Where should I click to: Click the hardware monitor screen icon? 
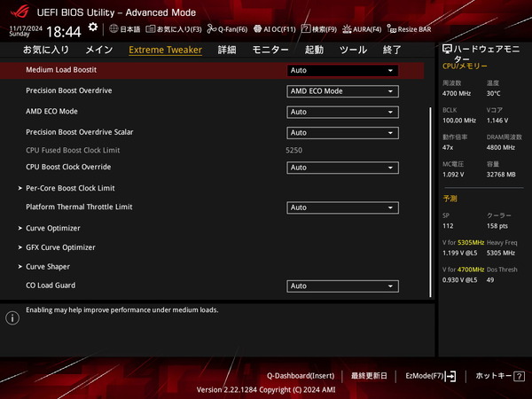[x=447, y=50]
